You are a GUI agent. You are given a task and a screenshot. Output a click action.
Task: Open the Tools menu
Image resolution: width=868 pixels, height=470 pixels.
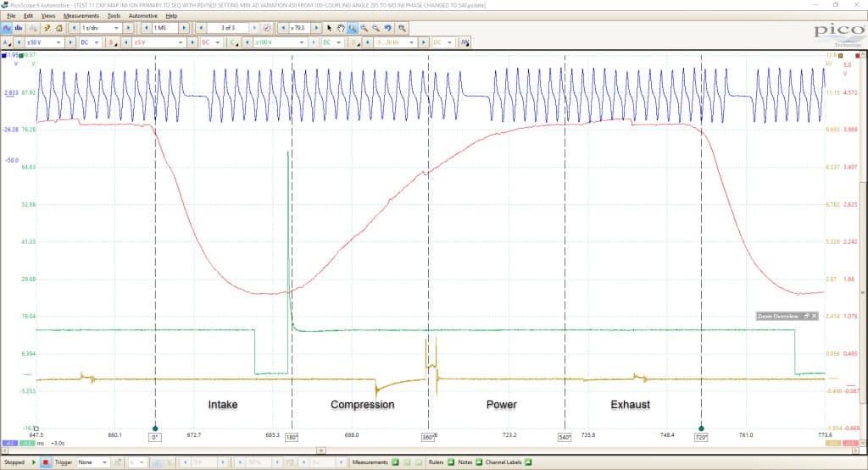(114, 16)
